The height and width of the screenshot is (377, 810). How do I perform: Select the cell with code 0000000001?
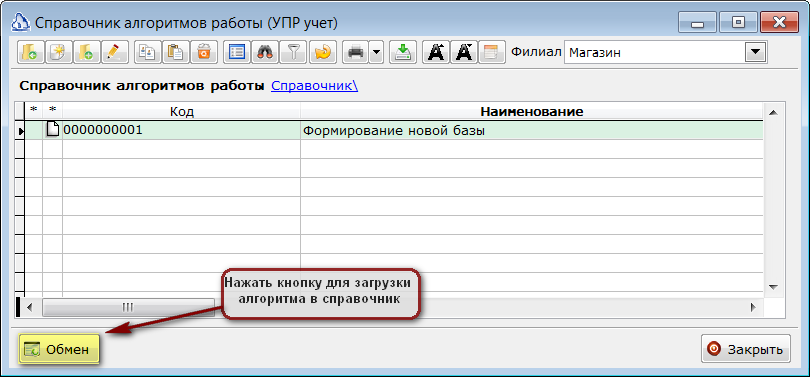181,130
